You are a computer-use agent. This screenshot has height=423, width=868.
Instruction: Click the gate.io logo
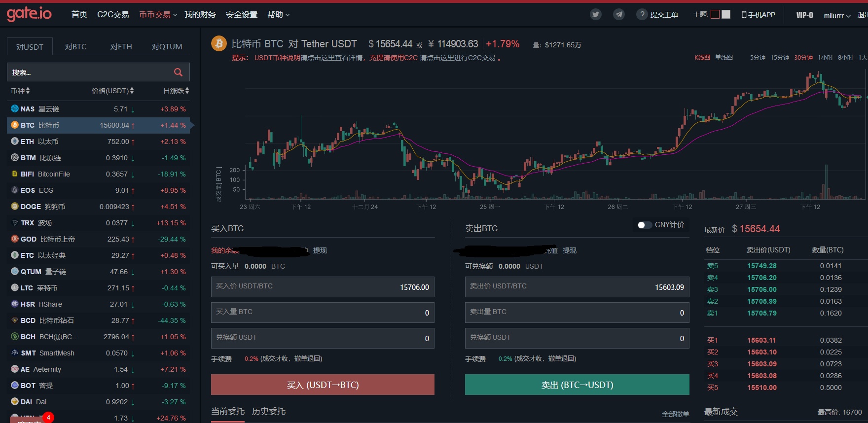(x=29, y=14)
